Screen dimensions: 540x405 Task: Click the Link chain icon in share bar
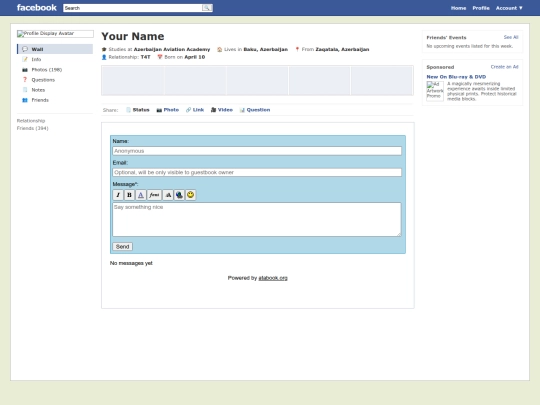[188, 110]
